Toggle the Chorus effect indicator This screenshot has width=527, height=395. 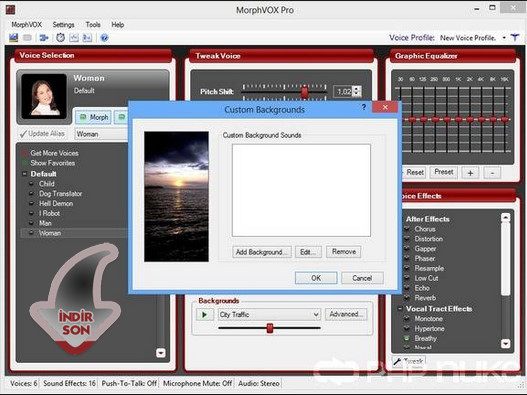click(407, 229)
